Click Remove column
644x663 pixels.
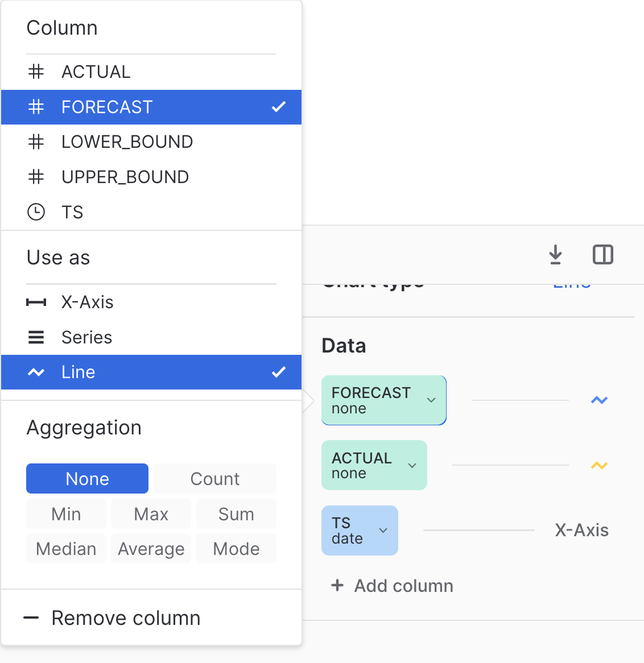coord(125,618)
